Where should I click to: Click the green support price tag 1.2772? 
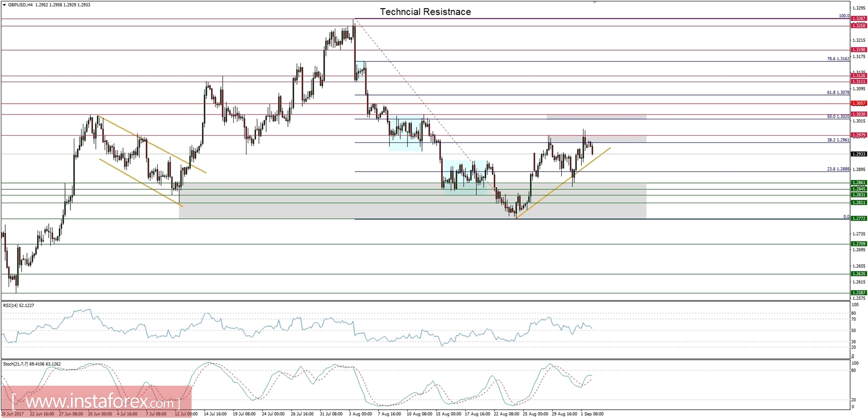pyautogui.click(x=859, y=219)
